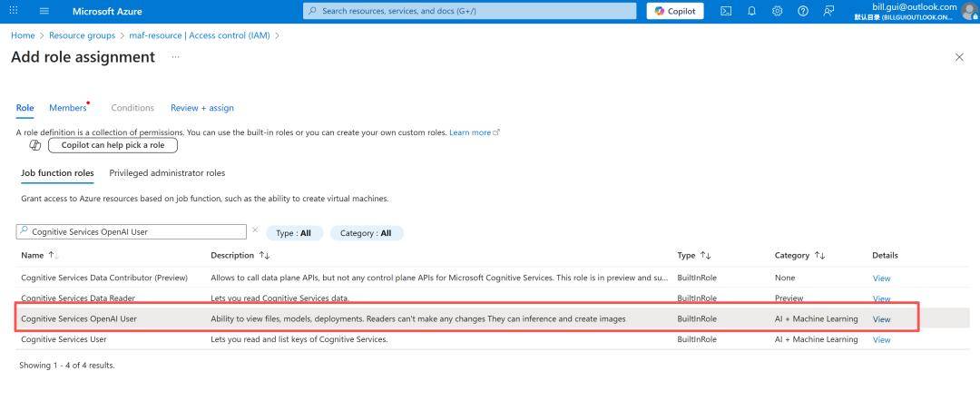This screenshot has width=980, height=420.
Task: Click Category 'None' in Data Contributor row
Action: (785, 278)
